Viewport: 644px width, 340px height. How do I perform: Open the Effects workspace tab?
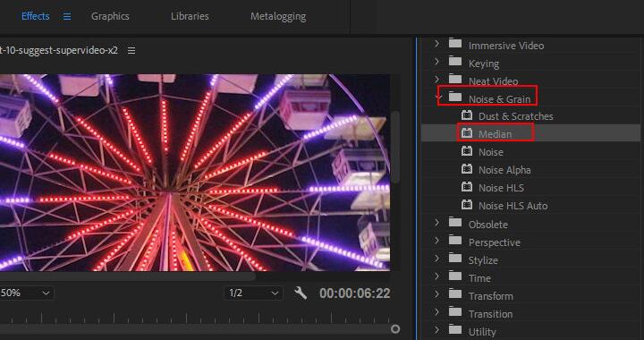click(x=35, y=16)
